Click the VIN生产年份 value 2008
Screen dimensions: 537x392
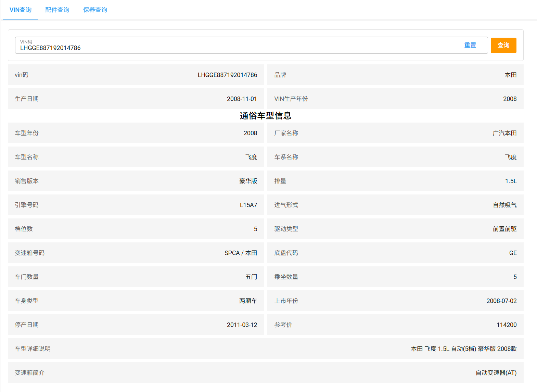pos(510,99)
